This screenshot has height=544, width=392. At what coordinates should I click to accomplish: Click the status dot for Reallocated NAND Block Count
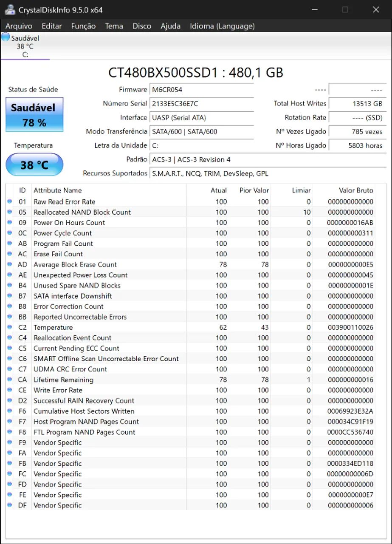coord(9,212)
